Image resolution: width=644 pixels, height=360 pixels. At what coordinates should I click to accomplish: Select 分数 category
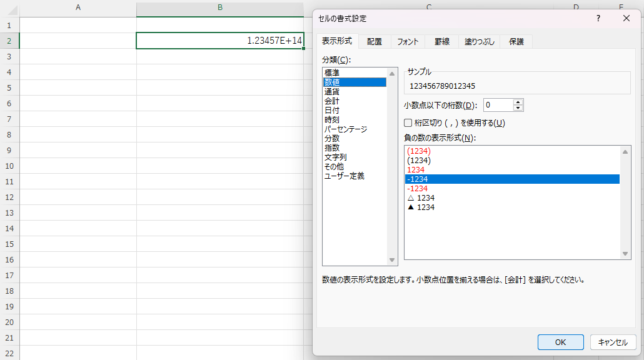(355, 138)
